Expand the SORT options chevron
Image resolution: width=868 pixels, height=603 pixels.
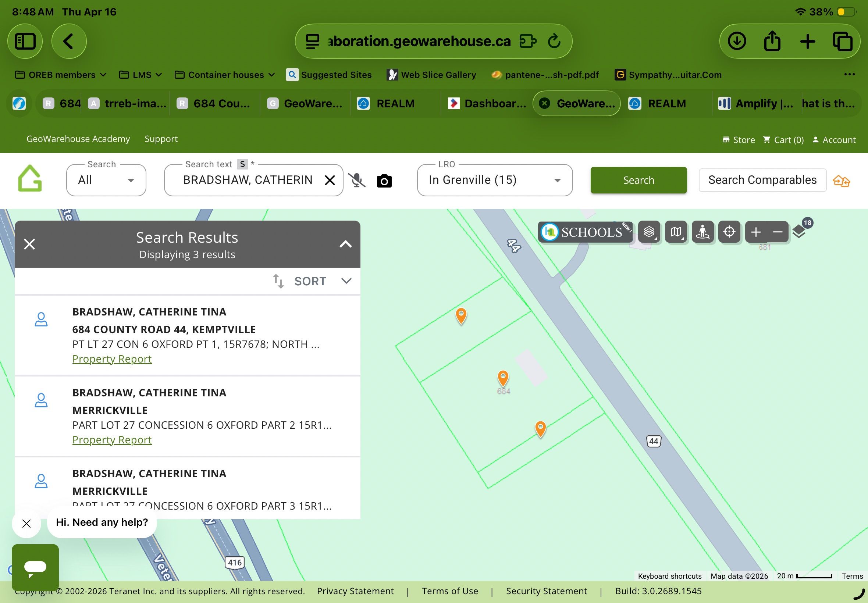click(x=346, y=281)
